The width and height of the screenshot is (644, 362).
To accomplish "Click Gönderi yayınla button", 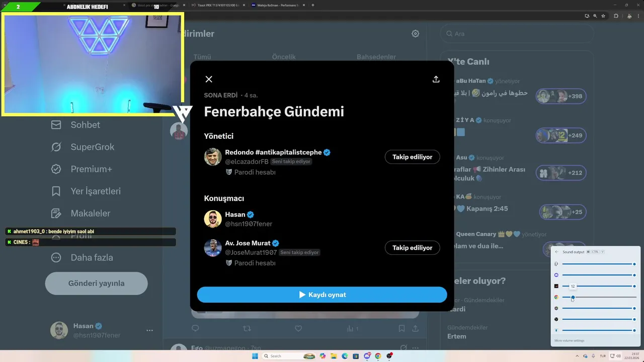I will [x=97, y=283].
